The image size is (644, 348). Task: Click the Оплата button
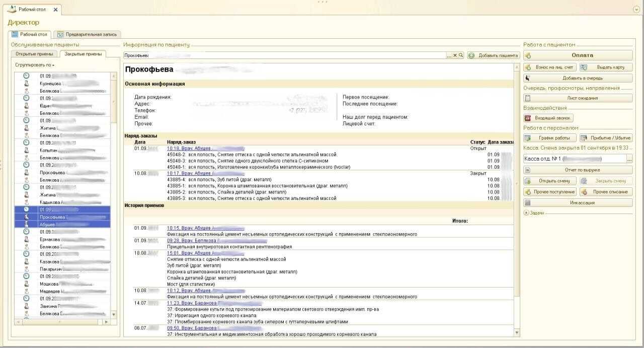pos(578,55)
